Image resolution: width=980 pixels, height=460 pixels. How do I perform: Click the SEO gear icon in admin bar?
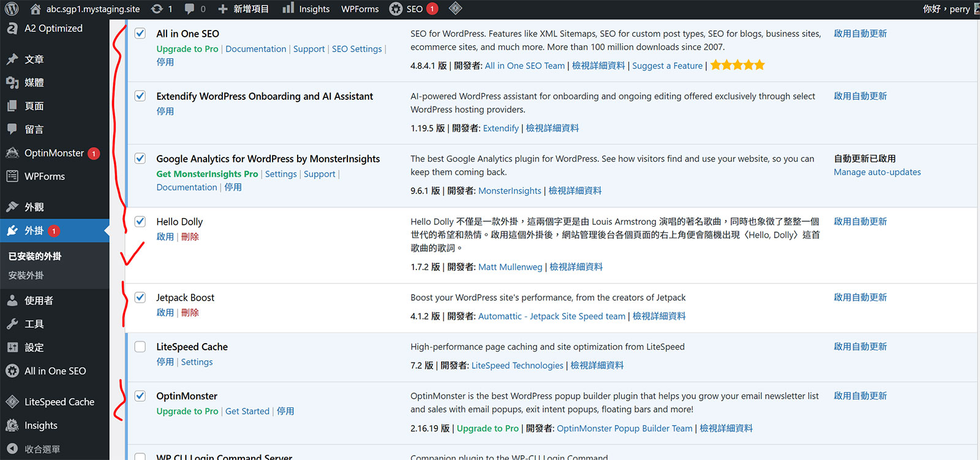click(396, 9)
